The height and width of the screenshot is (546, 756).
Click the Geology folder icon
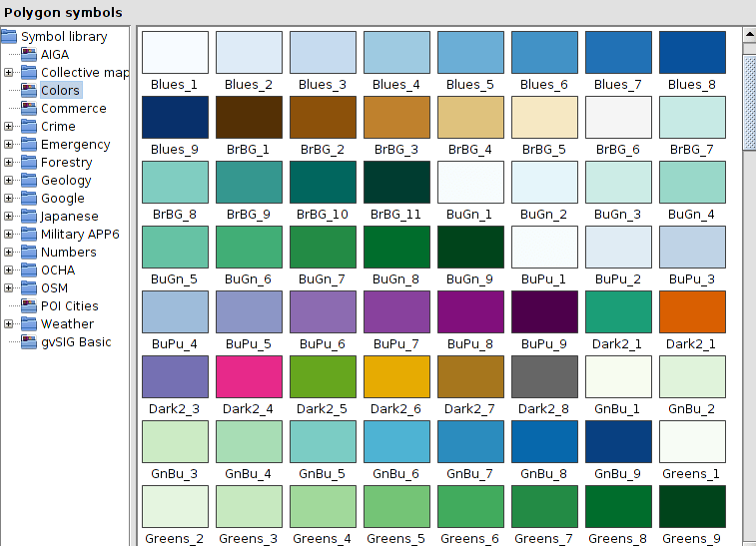click(29, 181)
